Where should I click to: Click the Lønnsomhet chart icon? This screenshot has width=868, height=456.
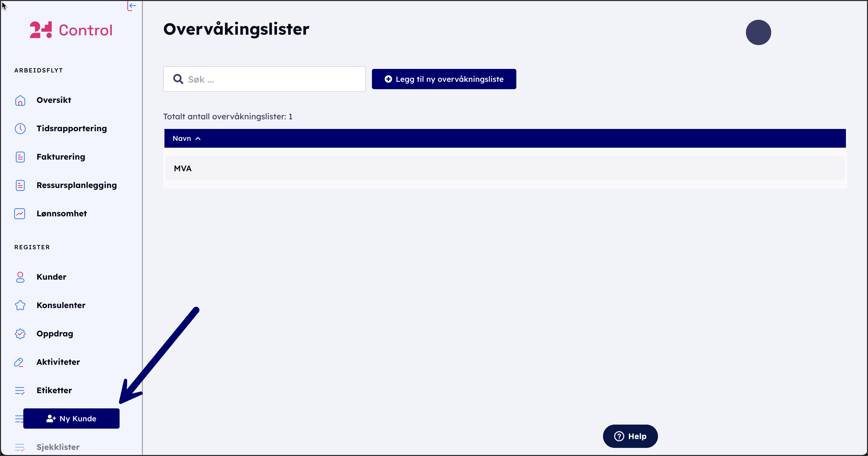[20, 214]
